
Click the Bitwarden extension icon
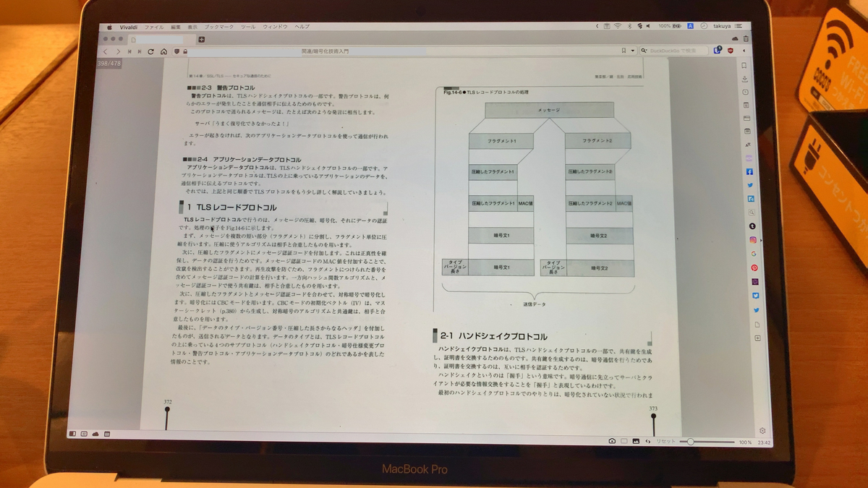(717, 51)
